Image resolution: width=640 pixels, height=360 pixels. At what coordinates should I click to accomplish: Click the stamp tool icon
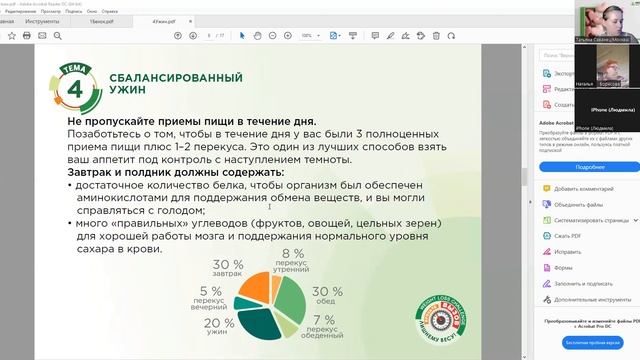point(421,36)
